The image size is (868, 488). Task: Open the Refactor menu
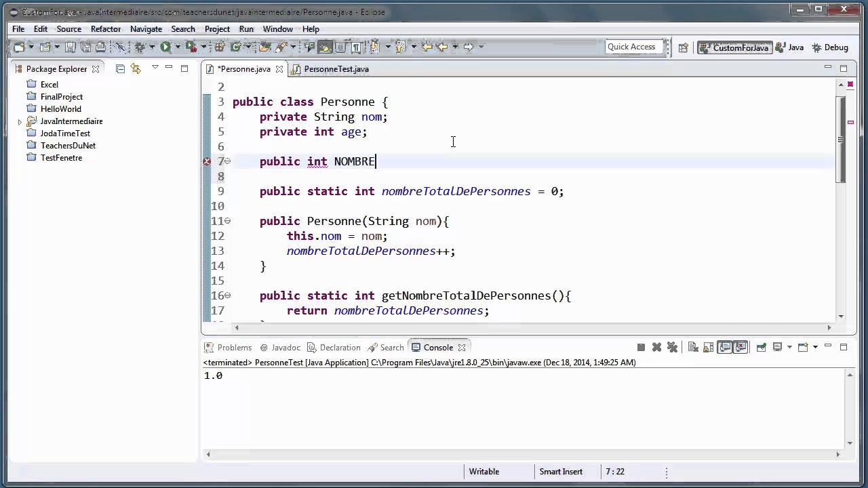coord(106,29)
